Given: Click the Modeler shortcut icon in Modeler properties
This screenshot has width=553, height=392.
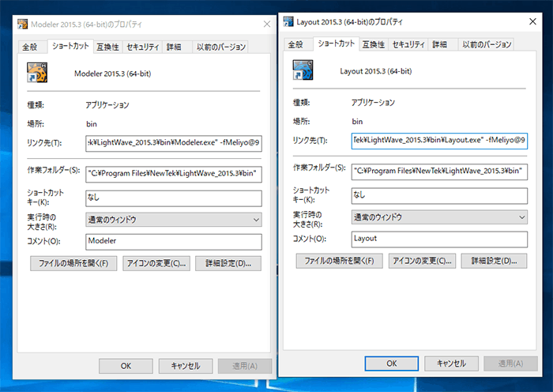Looking at the screenshot, I should [x=37, y=73].
